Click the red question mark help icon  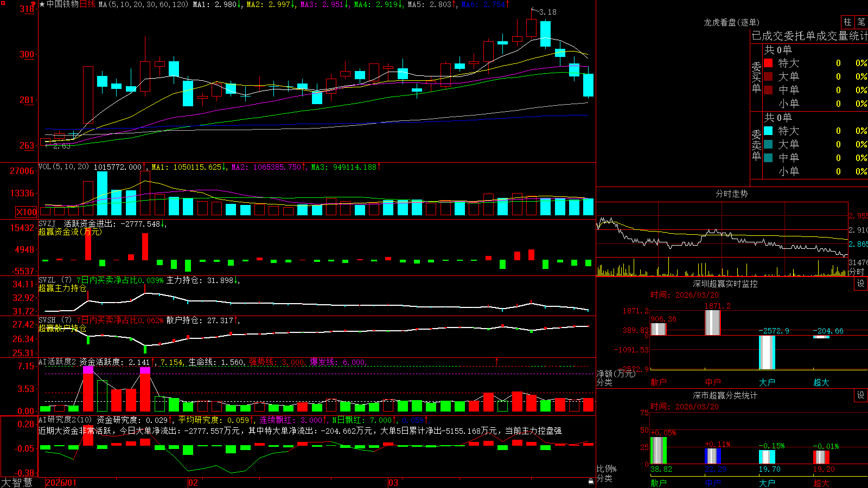[33, 4]
